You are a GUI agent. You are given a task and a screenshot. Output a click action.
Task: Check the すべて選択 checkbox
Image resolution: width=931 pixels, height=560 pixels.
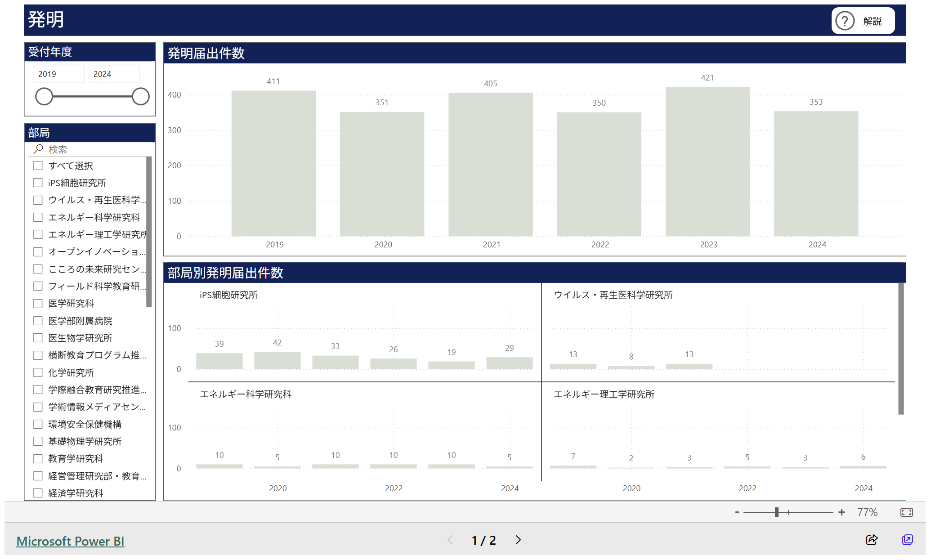[38, 166]
